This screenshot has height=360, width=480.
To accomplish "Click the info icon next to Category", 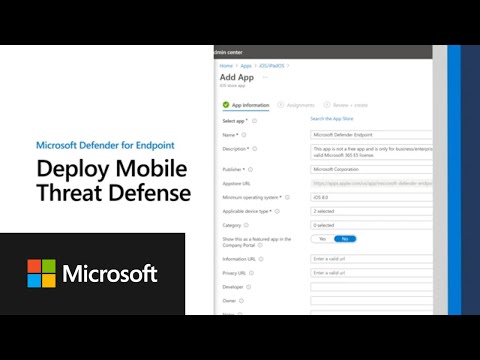I will coord(246,225).
